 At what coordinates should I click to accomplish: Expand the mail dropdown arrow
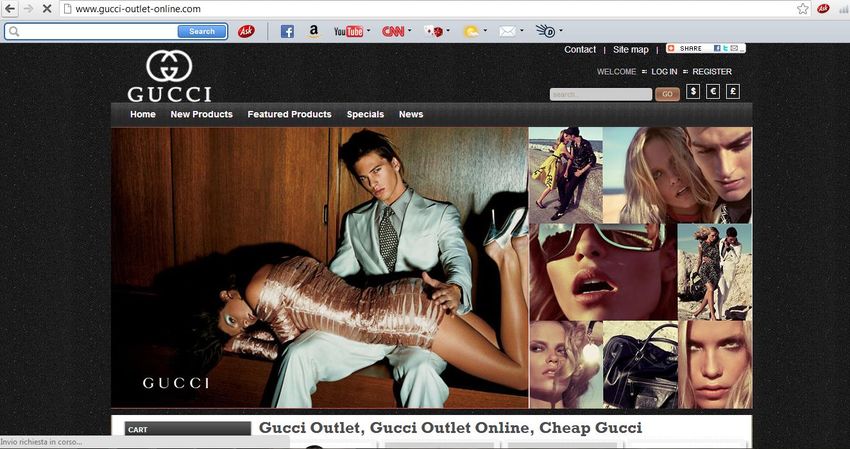521,30
